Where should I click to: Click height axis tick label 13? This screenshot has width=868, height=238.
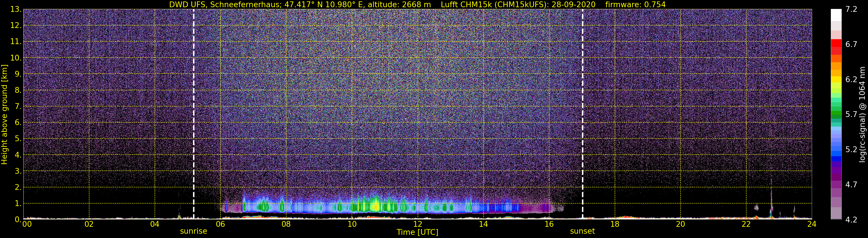16,9
